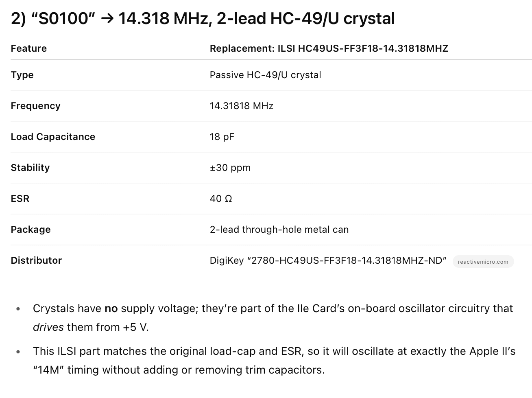Click the DigiKey part number text

328,260
